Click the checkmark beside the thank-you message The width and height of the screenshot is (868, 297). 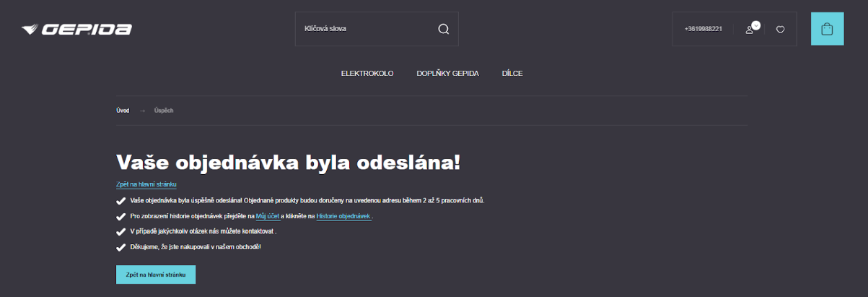(x=120, y=247)
